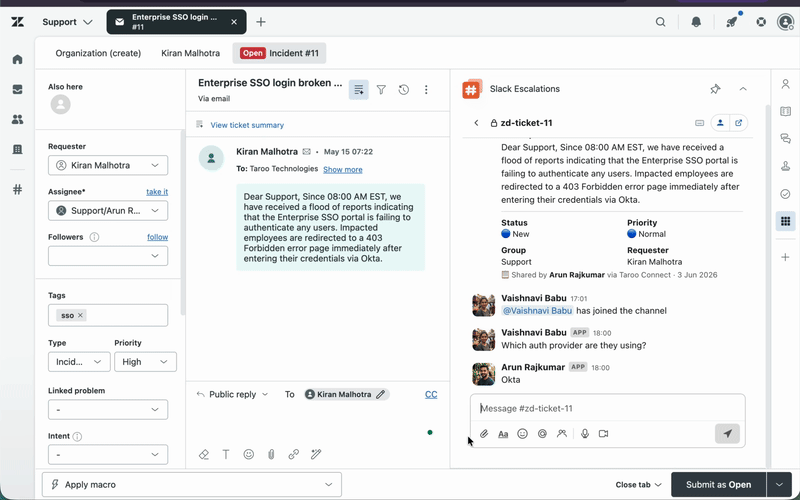Click Submit as Open button
Viewport: 800px width, 500px height.
718,485
